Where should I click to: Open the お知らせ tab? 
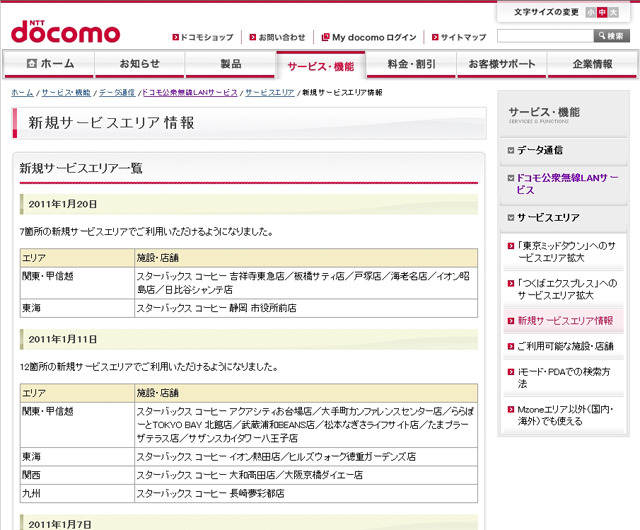[x=140, y=64]
